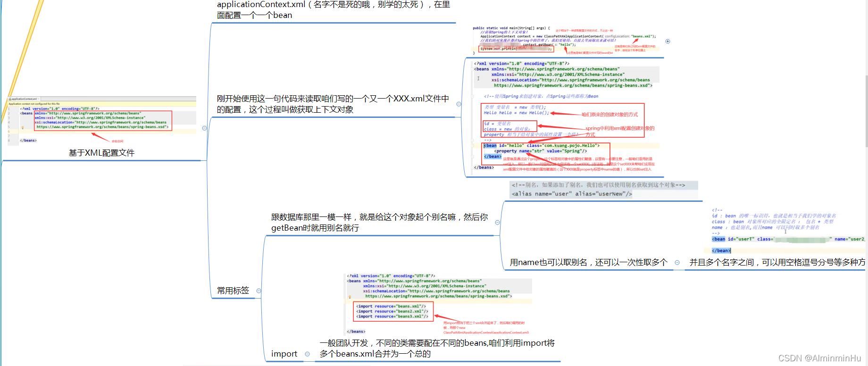This screenshot has width=868, height=366.
Task: Collapse the 基于XML配置文件 node branch
Action: pyautogui.click(x=204, y=128)
